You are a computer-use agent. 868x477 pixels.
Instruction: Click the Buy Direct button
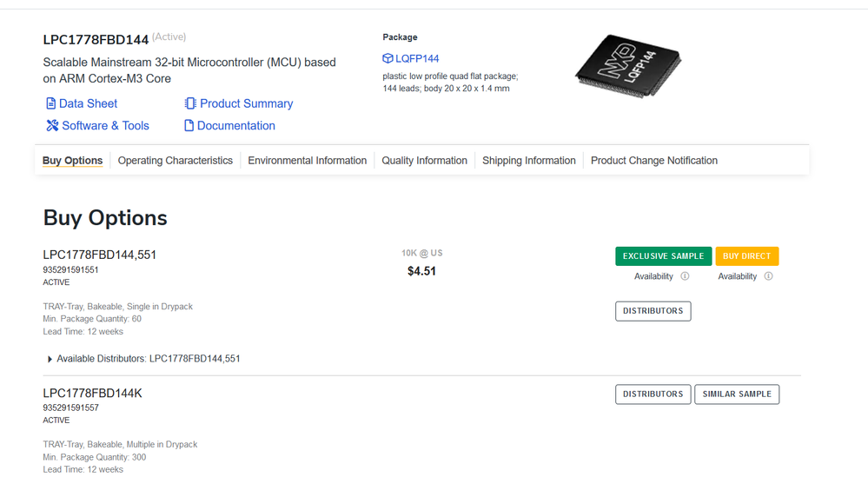[x=746, y=256]
